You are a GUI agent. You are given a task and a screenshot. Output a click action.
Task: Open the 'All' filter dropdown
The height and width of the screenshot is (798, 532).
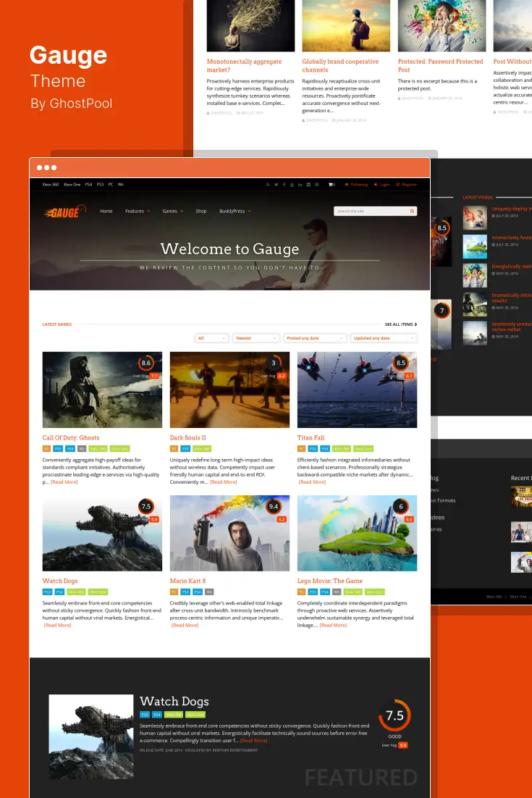pos(211,338)
